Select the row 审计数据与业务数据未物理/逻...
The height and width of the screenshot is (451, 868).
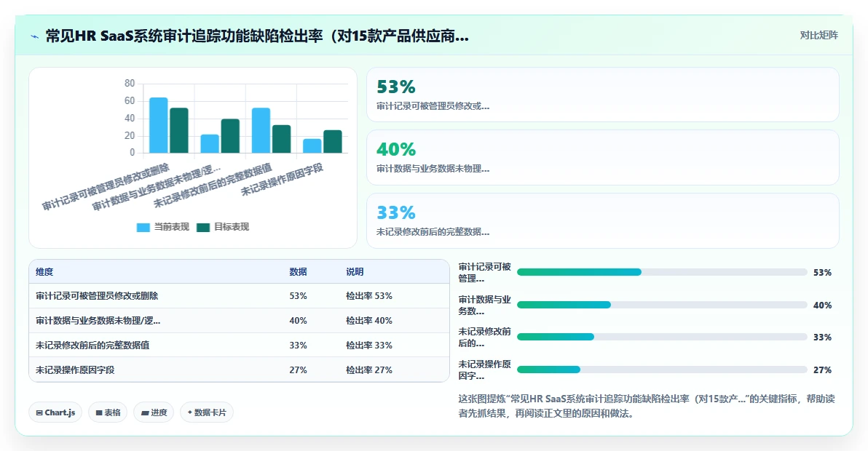239,321
